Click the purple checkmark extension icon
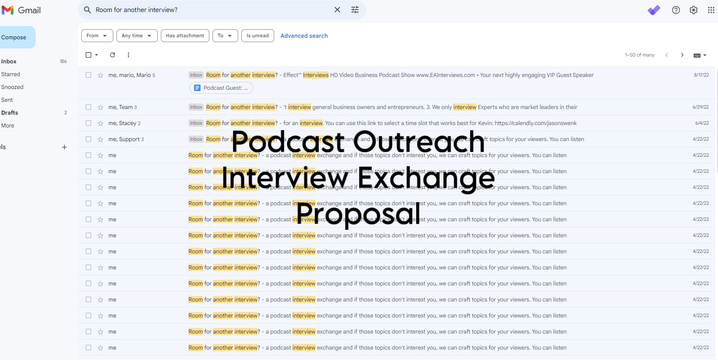The width and height of the screenshot is (718, 360). point(654,10)
